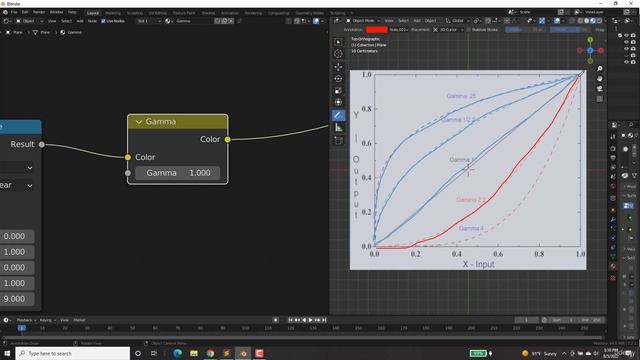The width and height of the screenshot is (640, 360).
Task: Enable solid viewport shading mode
Action: click(587, 21)
